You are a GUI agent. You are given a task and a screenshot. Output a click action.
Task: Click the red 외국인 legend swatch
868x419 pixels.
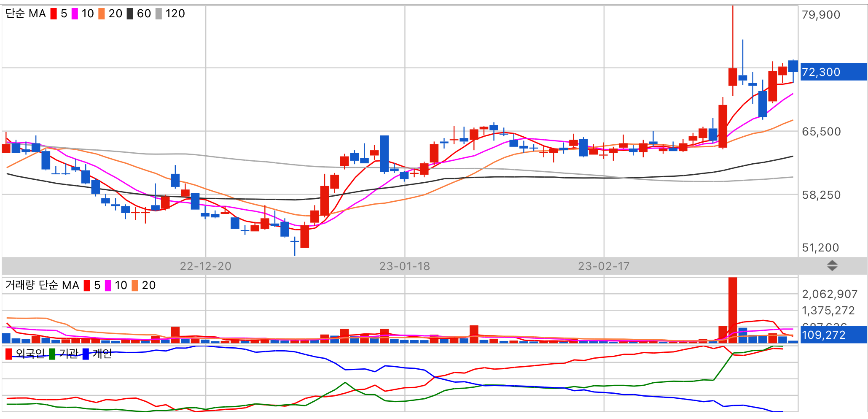pyautogui.click(x=8, y=354)
